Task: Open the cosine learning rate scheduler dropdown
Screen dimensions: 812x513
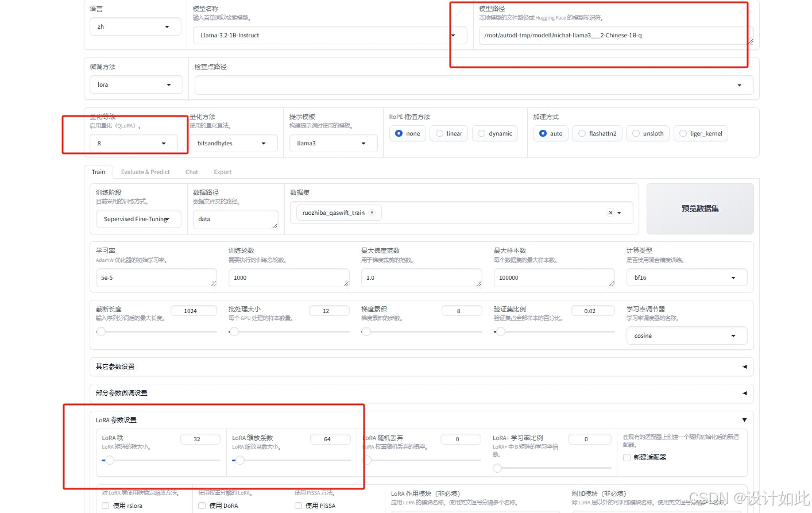Action: tap(687, 335)
